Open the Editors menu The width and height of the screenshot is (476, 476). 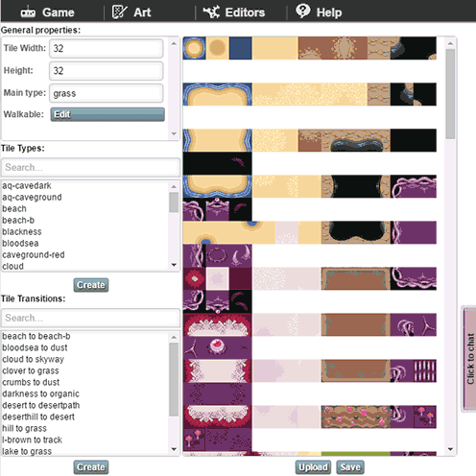pos(234,12)
